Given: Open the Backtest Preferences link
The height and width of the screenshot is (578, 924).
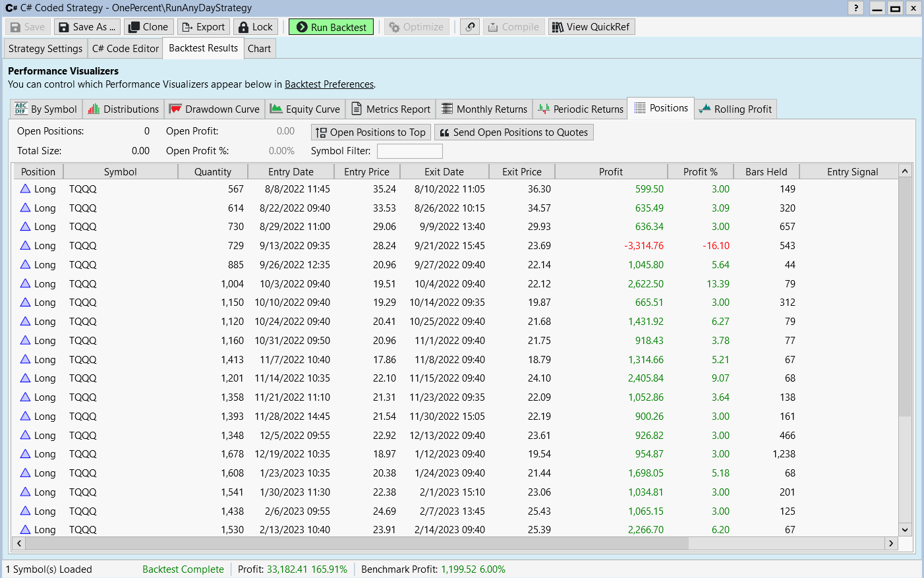Looking at the screenshot, I should (329, 84).
